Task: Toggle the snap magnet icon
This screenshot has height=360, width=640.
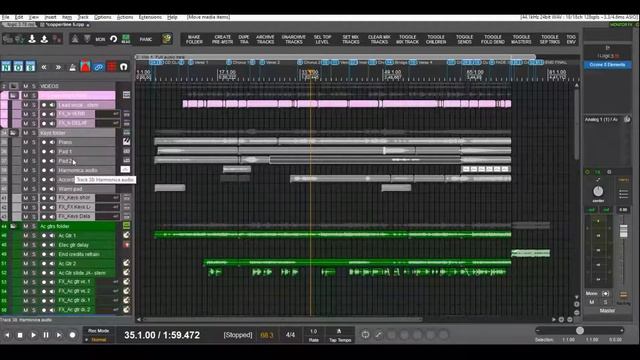Action: pyautogui.click(x=124, y=67)
